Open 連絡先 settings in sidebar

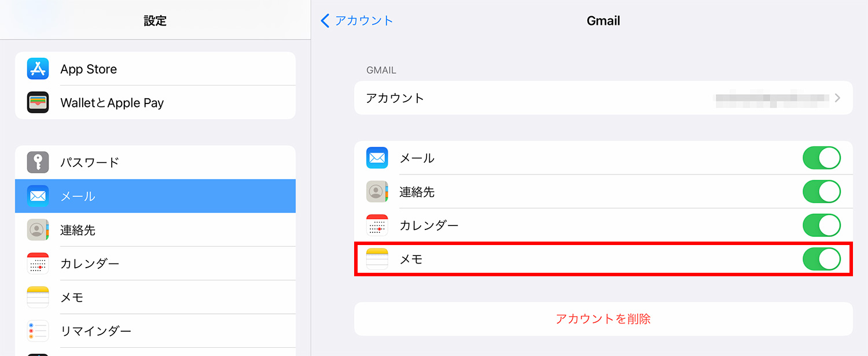(x=155, y=230)
